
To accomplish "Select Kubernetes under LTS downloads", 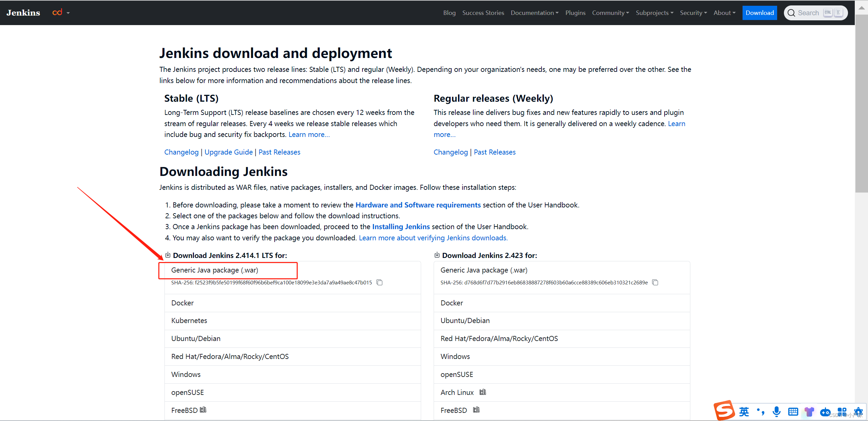I will click(293, 321).
